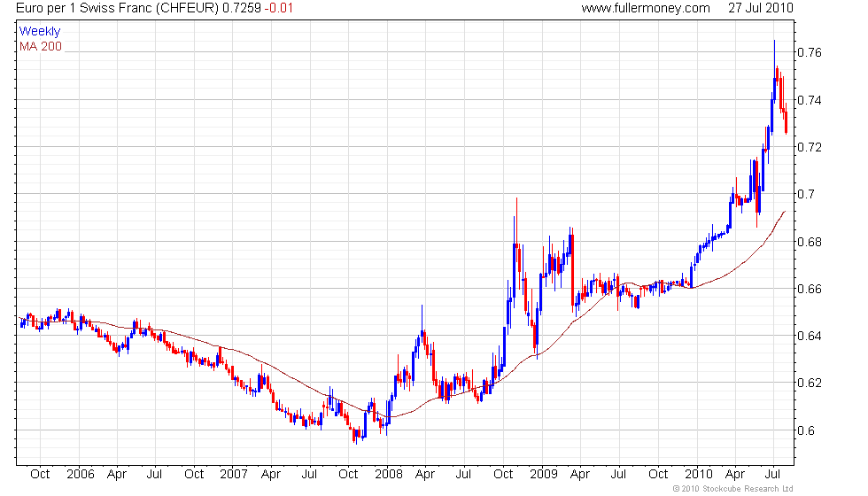Click the 'Apr' label right of 2010
868x496 pixels.
click(x=735, y=475)
